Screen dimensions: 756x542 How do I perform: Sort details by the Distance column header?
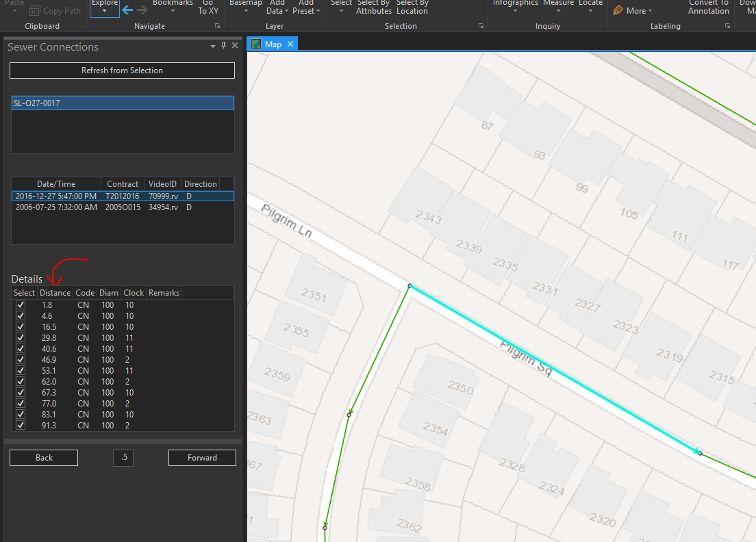(55, 293)
